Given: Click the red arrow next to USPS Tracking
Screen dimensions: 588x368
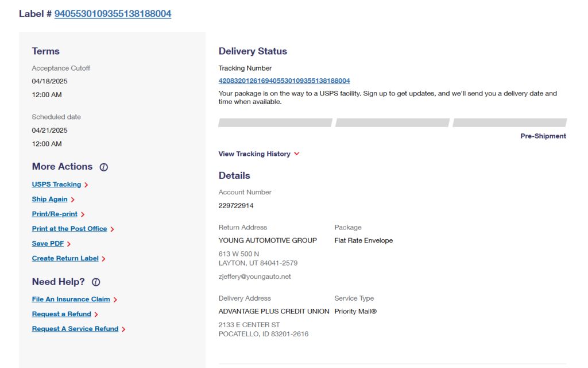Looking at the screenshot, I should tap(86, 185).
